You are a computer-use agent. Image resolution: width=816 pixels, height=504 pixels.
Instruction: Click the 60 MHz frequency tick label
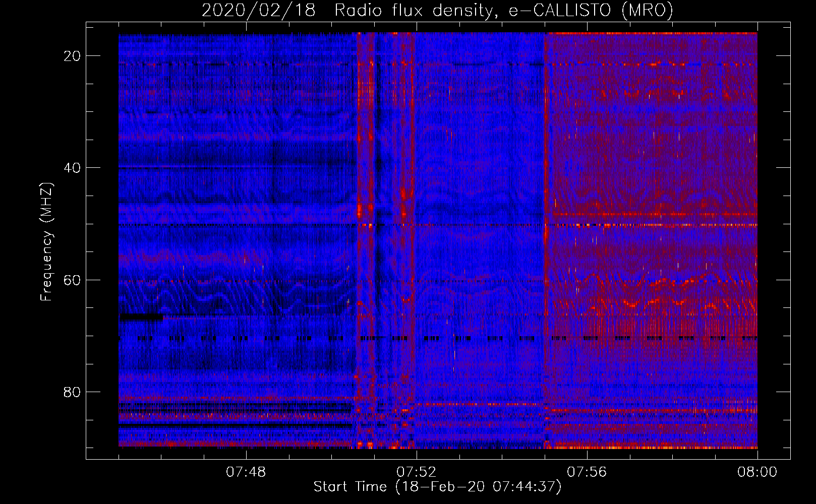tap(72, 280)
